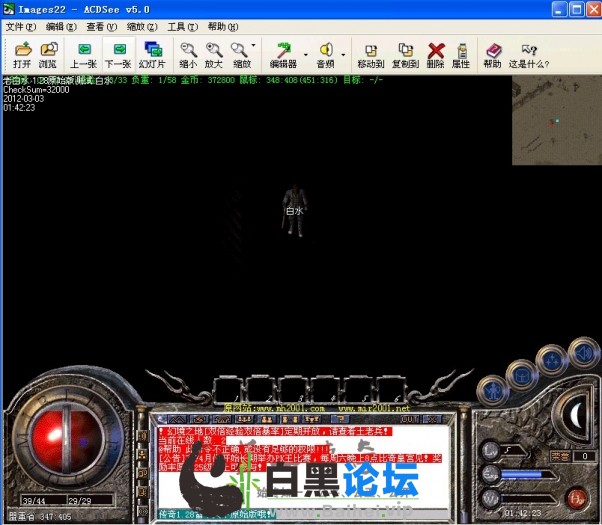
Task: Click the 当前在线人数 chat line
Action: click(192, 441)
